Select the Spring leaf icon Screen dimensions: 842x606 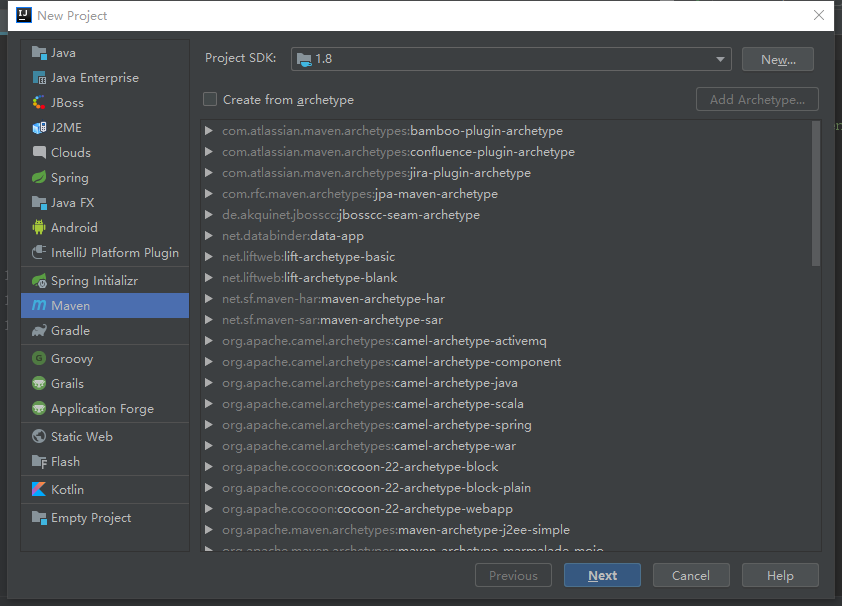click(39, 178)
